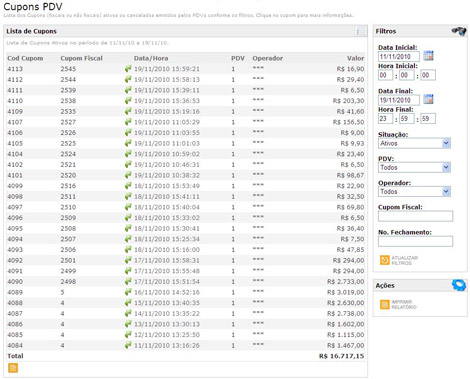Click green arrow icon for coupon 4105

coord(128,143)
